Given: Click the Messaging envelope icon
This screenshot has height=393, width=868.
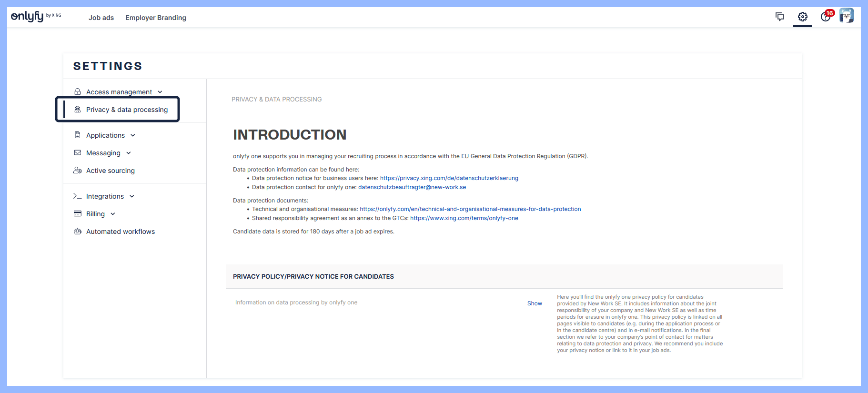Looking at the screenshot, I should coord(78,153).
